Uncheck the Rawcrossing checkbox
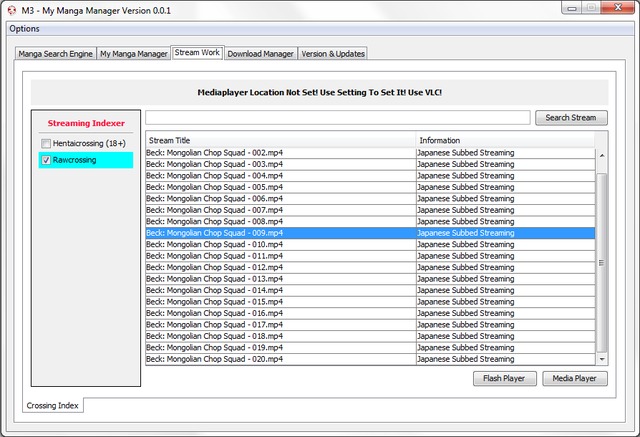 coord(46,160)
